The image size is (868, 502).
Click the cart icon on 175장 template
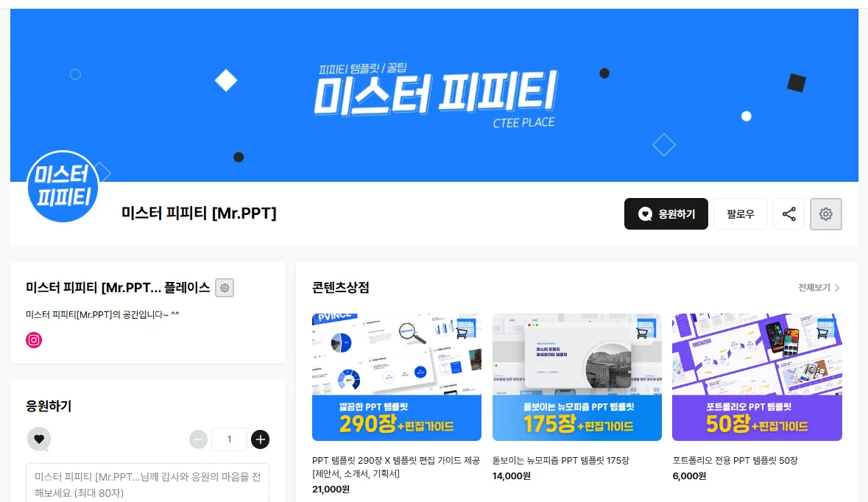pyautogui.click(x=642, y=333)
